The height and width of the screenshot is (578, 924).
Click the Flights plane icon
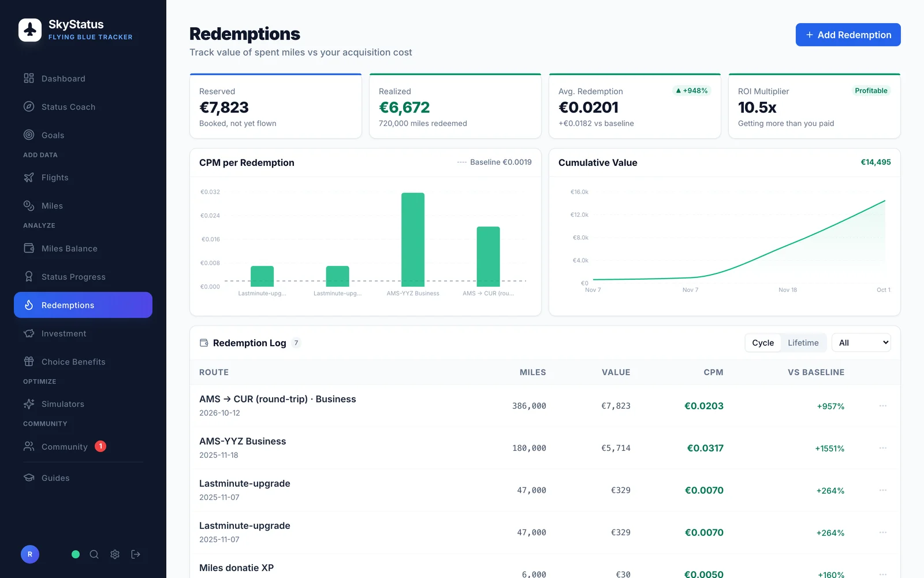click(29, 177)
